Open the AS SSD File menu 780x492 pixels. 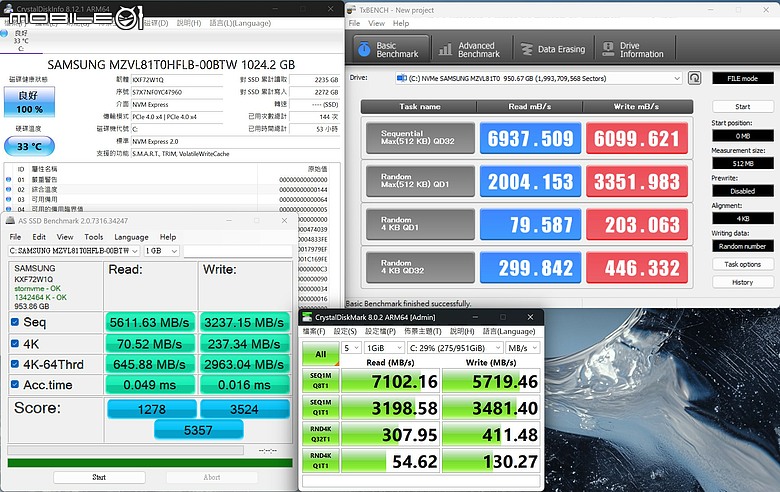(15, 237)
